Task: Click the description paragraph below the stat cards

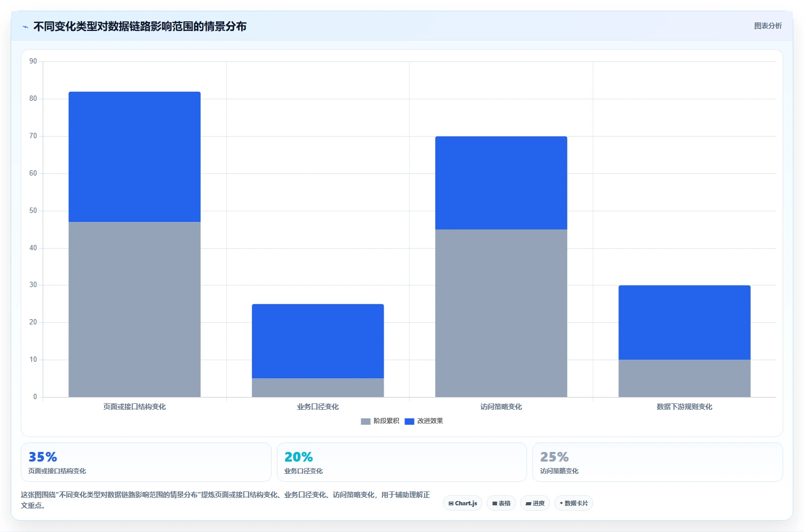Action: tap(225, 500)
